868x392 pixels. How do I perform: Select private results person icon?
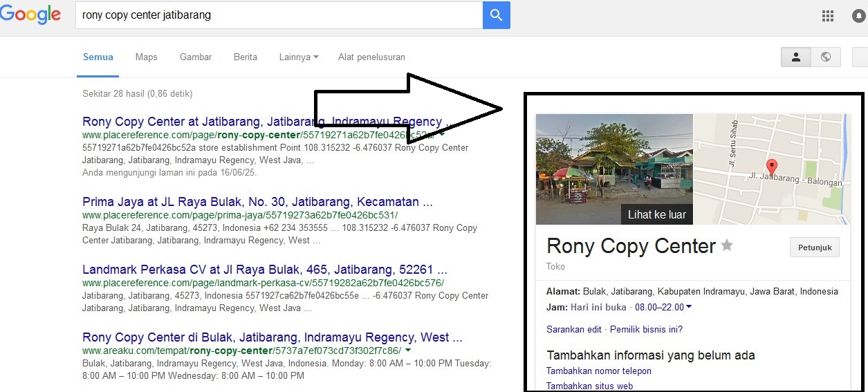click(x=795, y=57)
